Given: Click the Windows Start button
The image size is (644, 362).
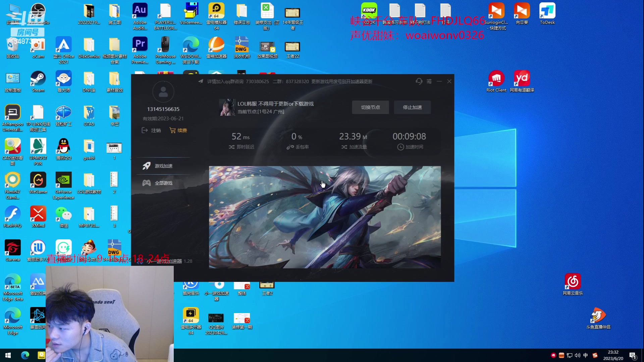Looking at the screenshot, I should coord(8,355).
